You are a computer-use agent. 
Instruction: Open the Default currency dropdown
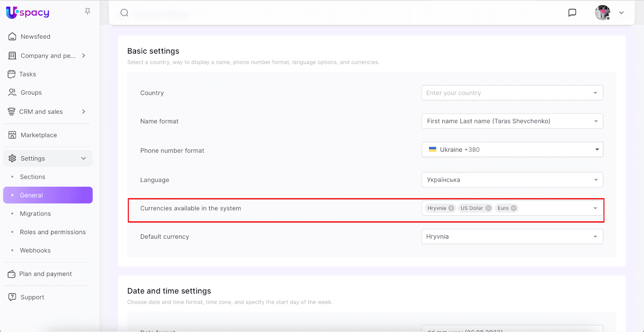pos(512,237)
